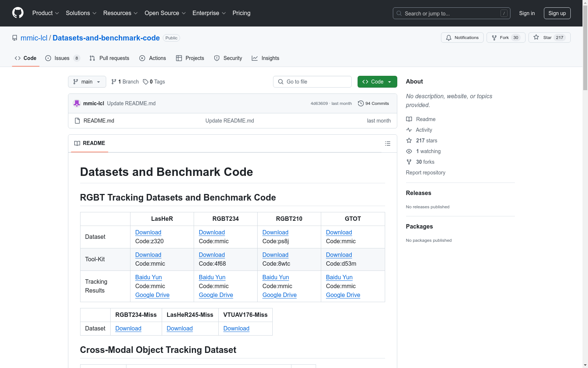This screenshot has width=588, height=368.
Task: Switch to the Pull requests tab
Action: [x=110, y=58]
